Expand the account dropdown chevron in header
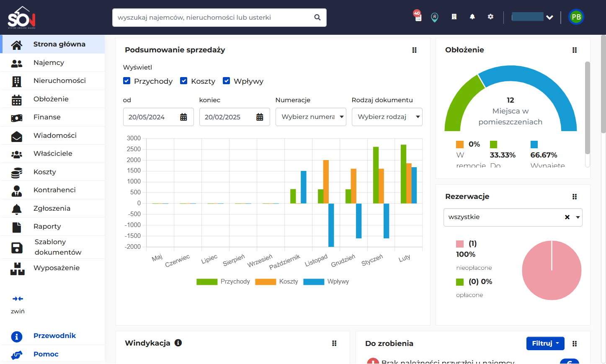The height and width of the screenshot is (364, 606). tap(550, 17)
